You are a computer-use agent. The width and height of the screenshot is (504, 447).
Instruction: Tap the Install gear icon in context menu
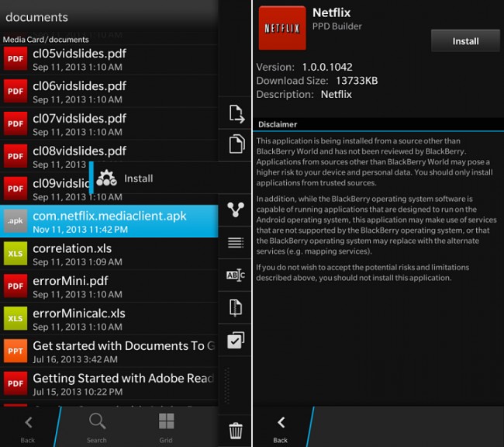pos(106,178)
